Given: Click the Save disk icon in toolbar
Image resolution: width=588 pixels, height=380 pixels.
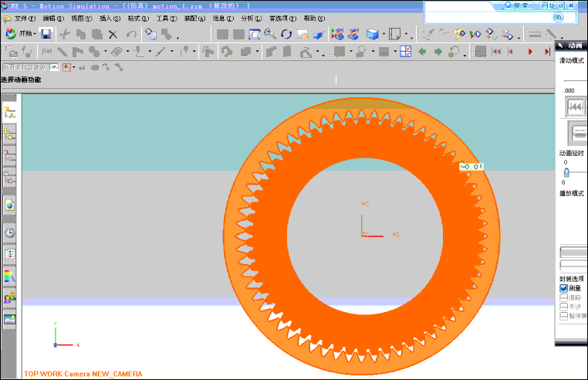Looking at the screenshot, I should [x=46, y=34].
